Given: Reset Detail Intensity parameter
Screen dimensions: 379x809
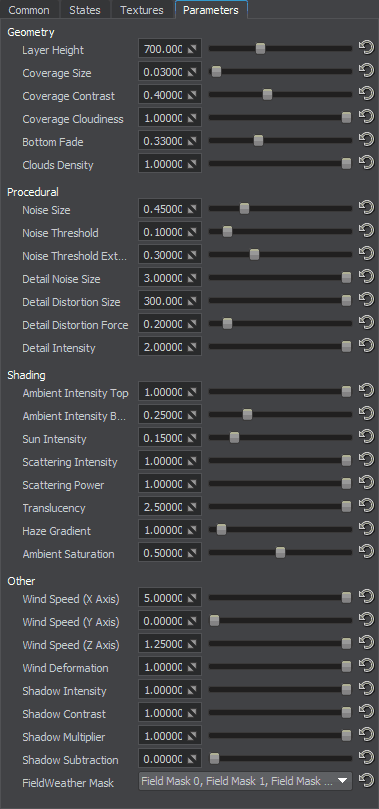Looking at the screenshot, I should click(366, 347).
